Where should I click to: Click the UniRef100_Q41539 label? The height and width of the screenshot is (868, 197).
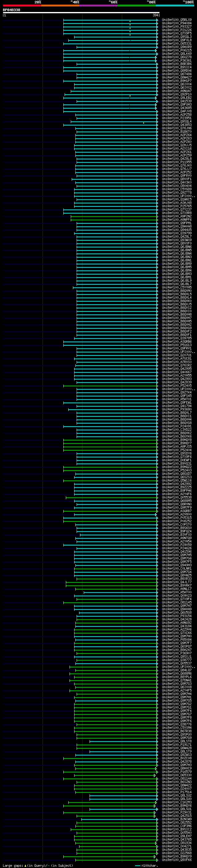click(177, 101)
